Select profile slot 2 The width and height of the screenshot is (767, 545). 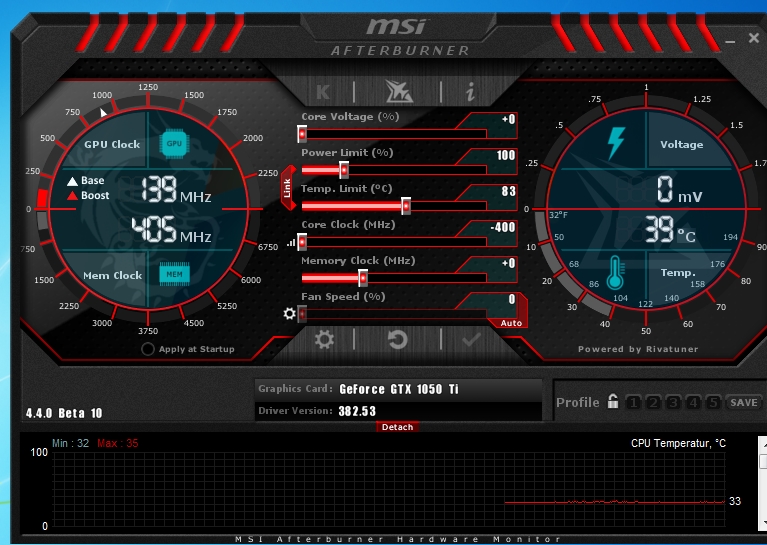653,402
